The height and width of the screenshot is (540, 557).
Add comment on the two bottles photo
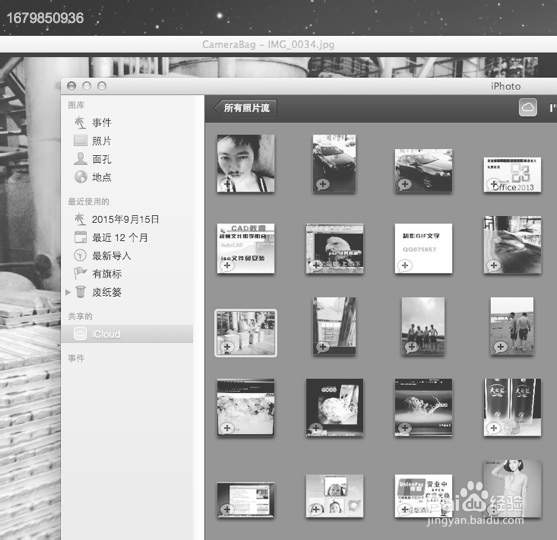point(494,428)
